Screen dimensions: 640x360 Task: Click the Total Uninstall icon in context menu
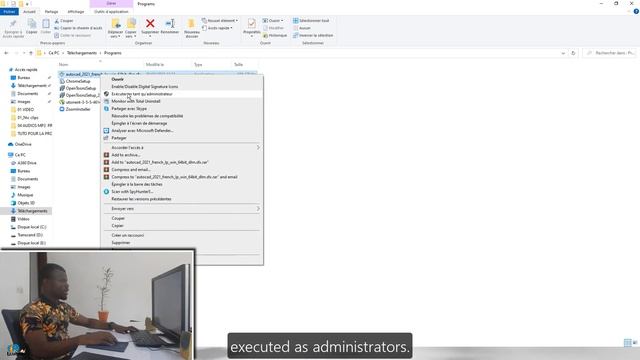tap(106, 101)
